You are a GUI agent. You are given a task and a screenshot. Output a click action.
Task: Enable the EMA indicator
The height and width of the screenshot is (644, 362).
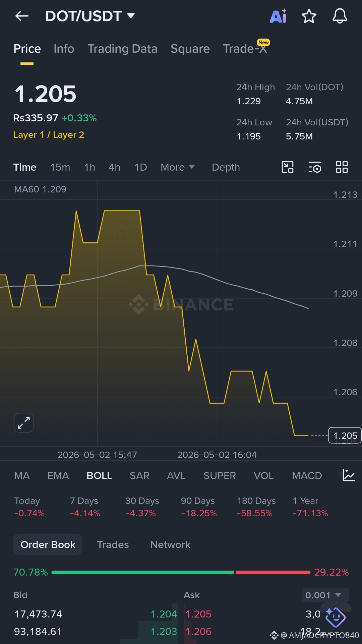(58, 475)
